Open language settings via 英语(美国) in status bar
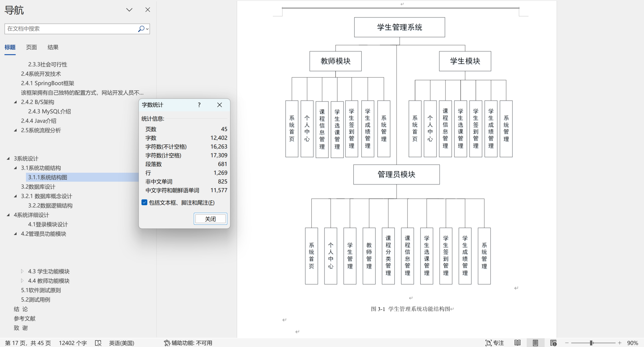Screen dimensions: 644x347 point(121,343)
